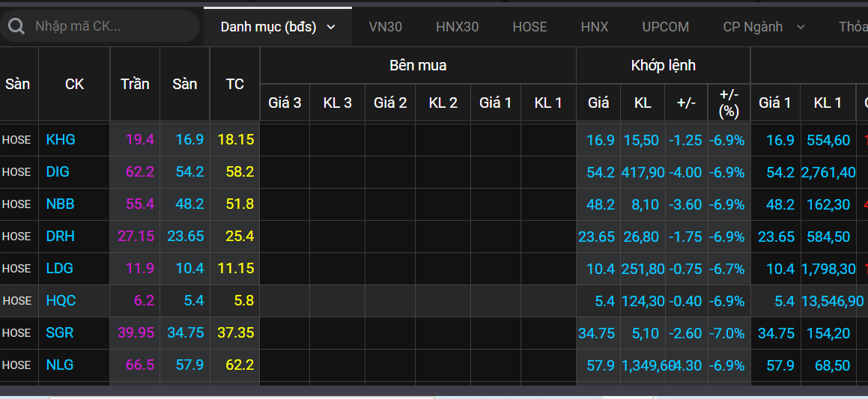Click the search magnifier icon

[x=15, y=27]
